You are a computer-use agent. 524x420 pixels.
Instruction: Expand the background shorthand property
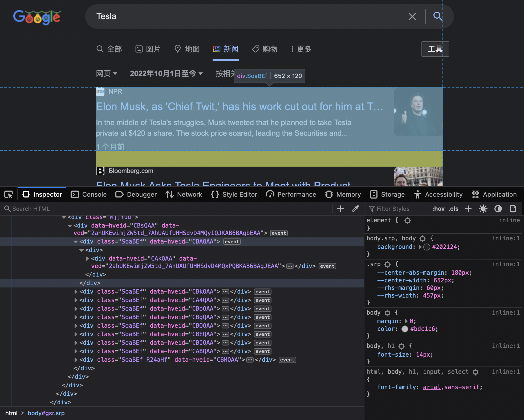pyautogui.click(x=420, y=247)
